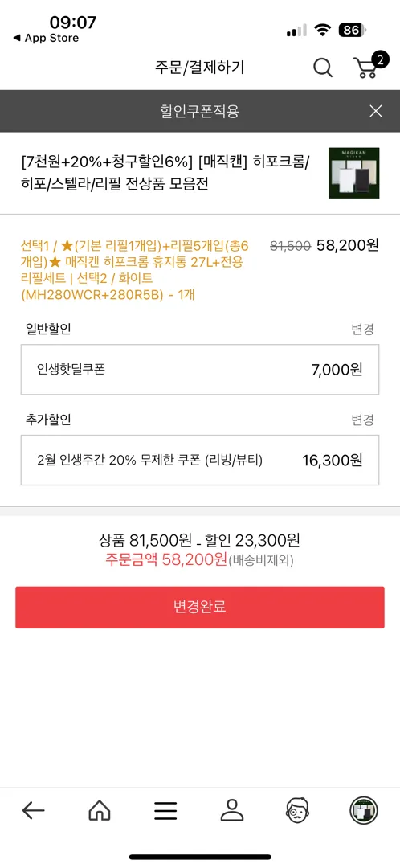Close the 할인쿠폰적용 panel with X
Viewport: 400px width, 868px height.
pyautogui.click(x=376, y=111)
